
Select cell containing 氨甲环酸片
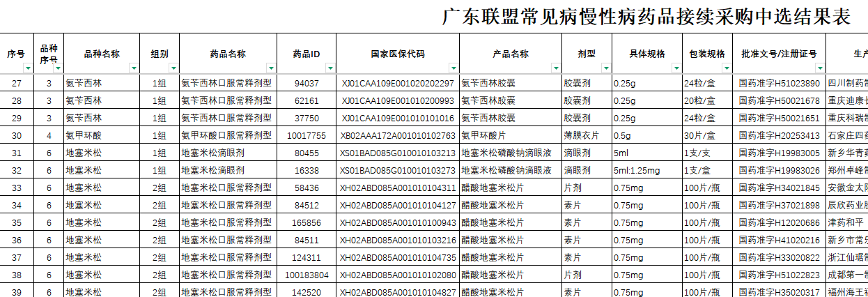tap(485, 136)
